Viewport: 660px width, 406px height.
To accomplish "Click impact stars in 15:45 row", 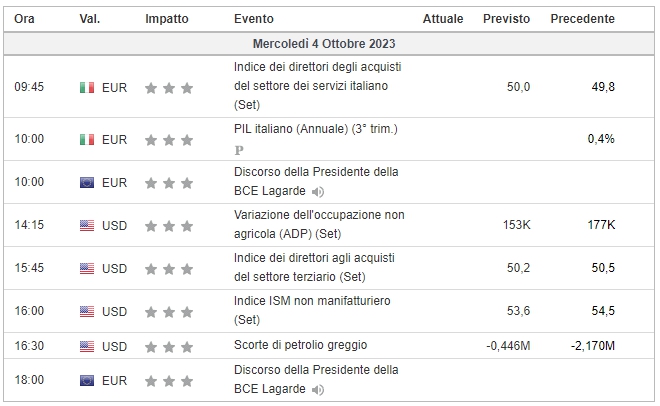I will point(169,269).
